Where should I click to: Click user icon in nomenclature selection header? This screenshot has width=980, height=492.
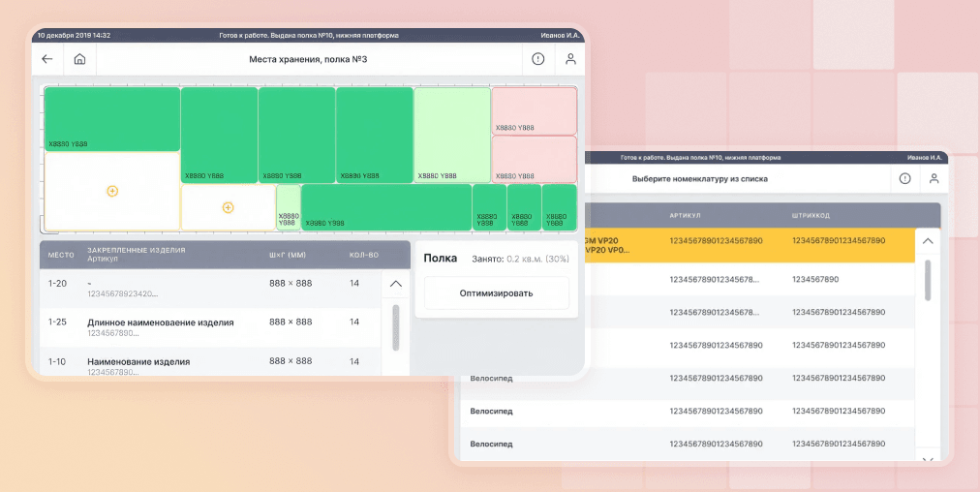(934, 178)
